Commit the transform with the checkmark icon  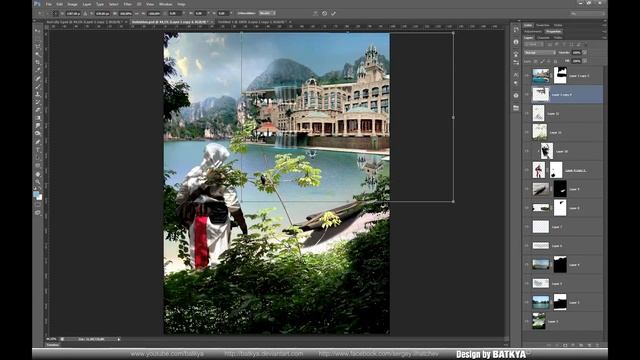(333, 13)
